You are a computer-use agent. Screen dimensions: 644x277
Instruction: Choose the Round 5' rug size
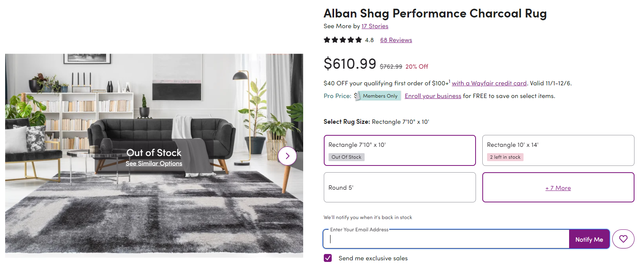click(x=399, y=187)
